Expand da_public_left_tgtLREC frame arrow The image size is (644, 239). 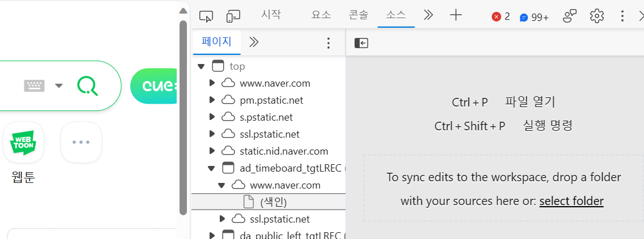[212, 235]
